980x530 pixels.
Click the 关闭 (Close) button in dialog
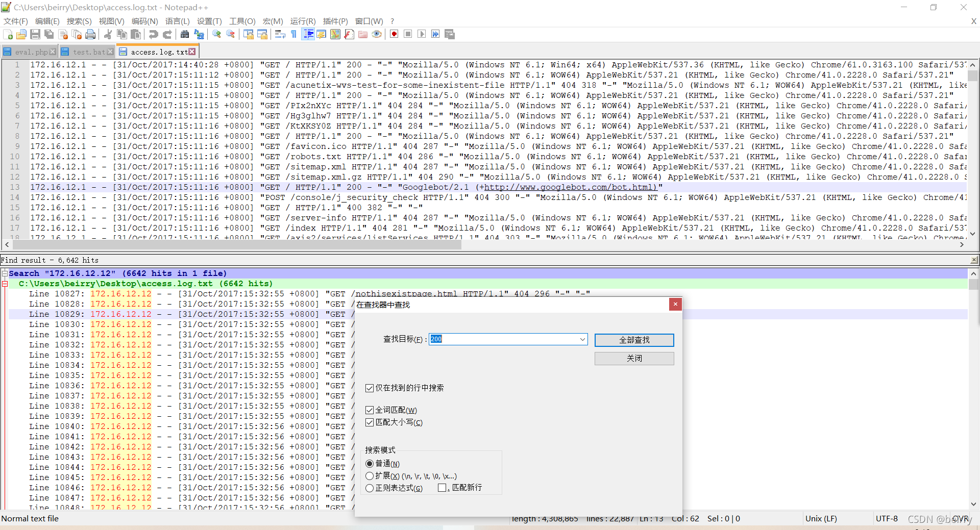pos(634,358)
